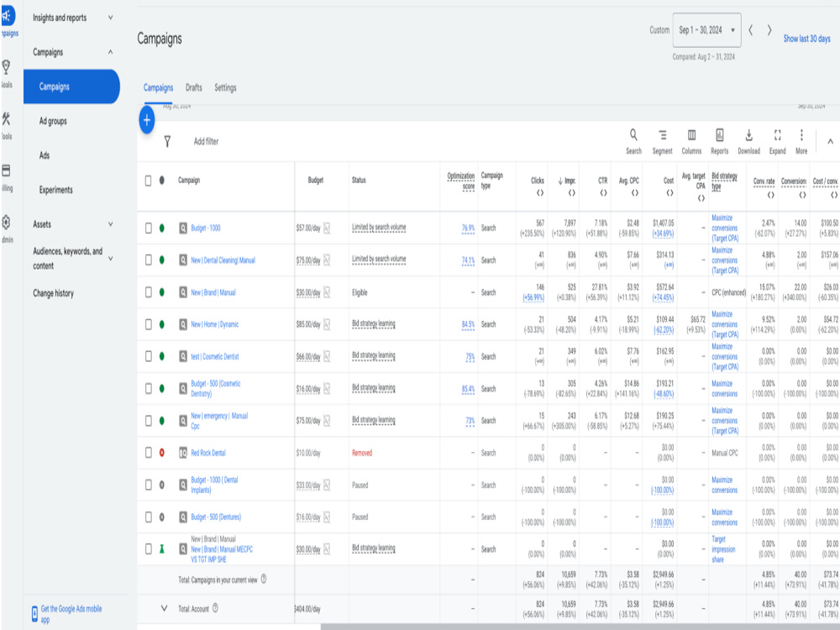Switch to the Drafts tab
Image resolution: width=840 pixels, height=630 pixels.
pos(194,88)
